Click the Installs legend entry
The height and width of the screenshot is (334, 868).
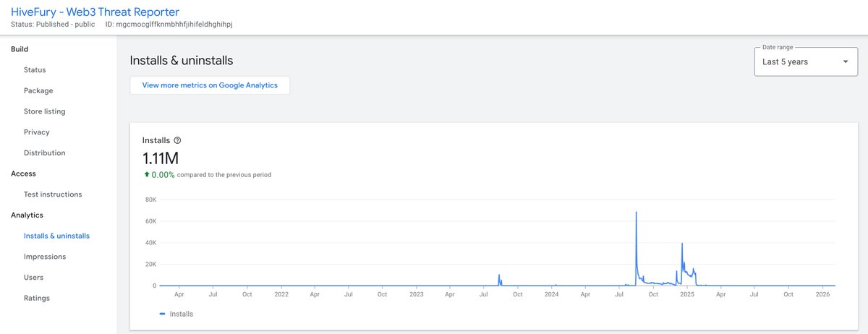176,314
